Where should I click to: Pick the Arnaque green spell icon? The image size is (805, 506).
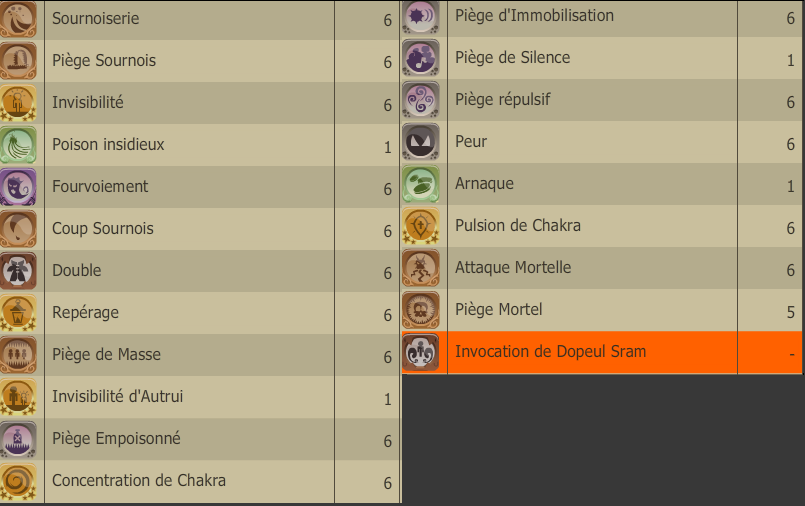coord(421,184)
